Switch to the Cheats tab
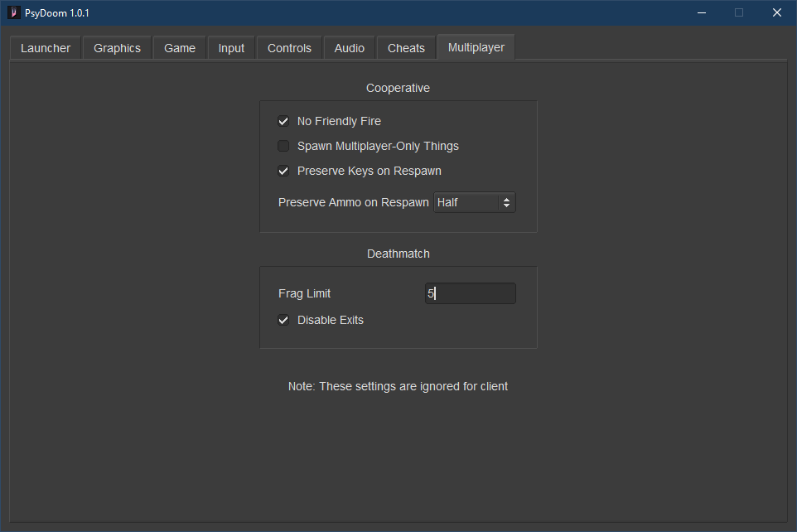 (x=406, y=48)
